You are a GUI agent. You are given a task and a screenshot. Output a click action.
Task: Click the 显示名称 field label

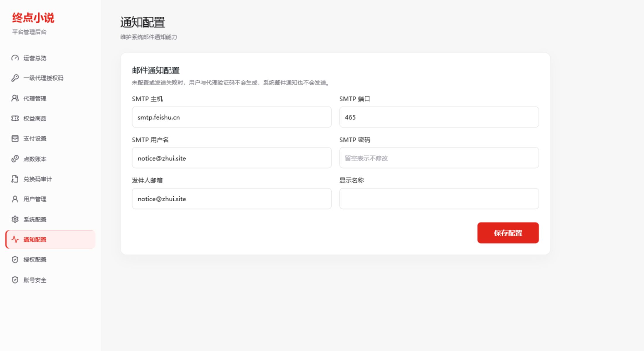(352, 180)
